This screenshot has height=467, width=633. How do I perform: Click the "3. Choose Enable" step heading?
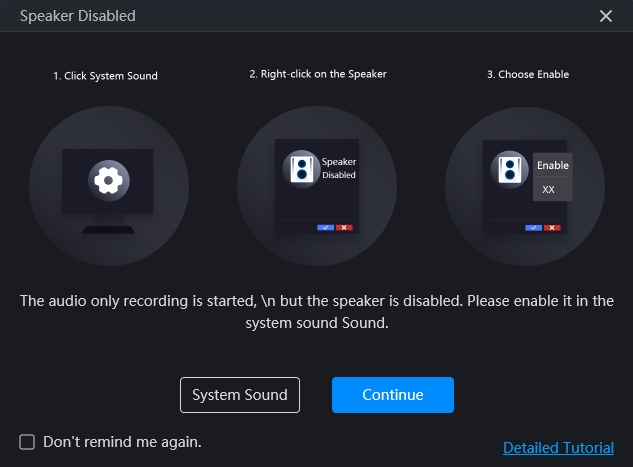pyautogui.click(x=528, y=74)
